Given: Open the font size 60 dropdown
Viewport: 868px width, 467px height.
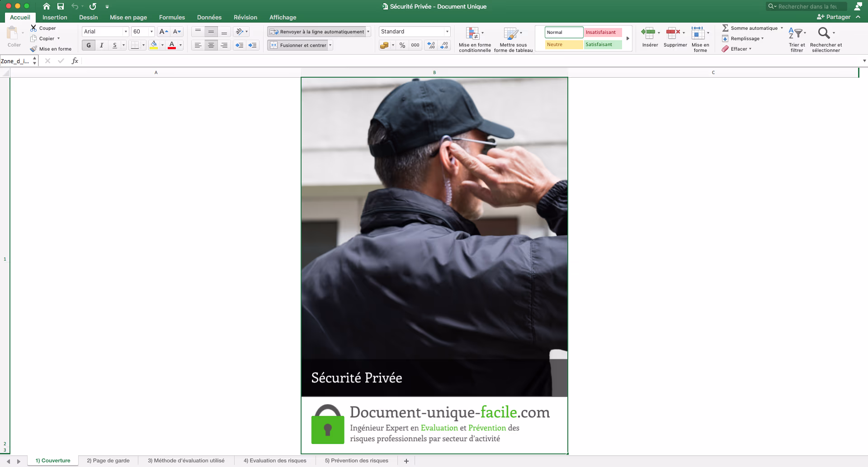Looking at the screenshot, I should tap(151, 32).
